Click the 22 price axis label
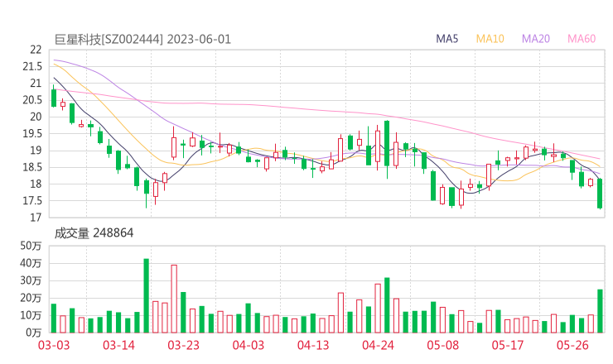 click(36, 50)
